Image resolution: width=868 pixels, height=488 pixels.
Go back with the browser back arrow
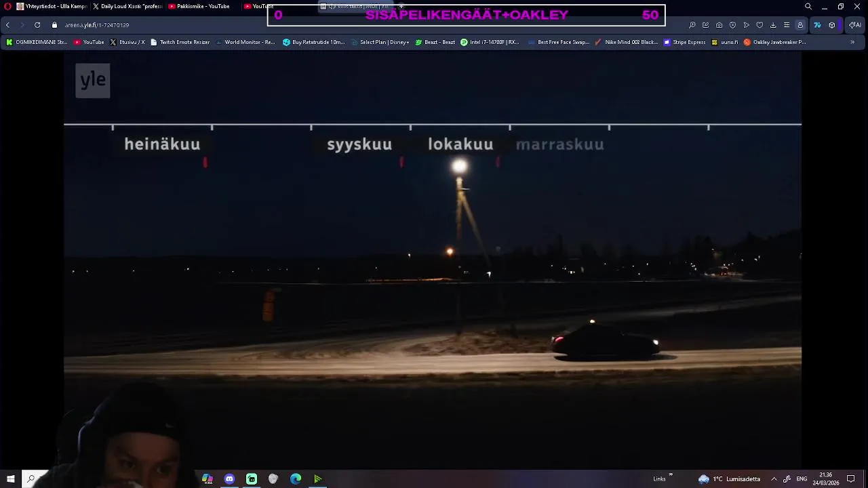[7, 25]
